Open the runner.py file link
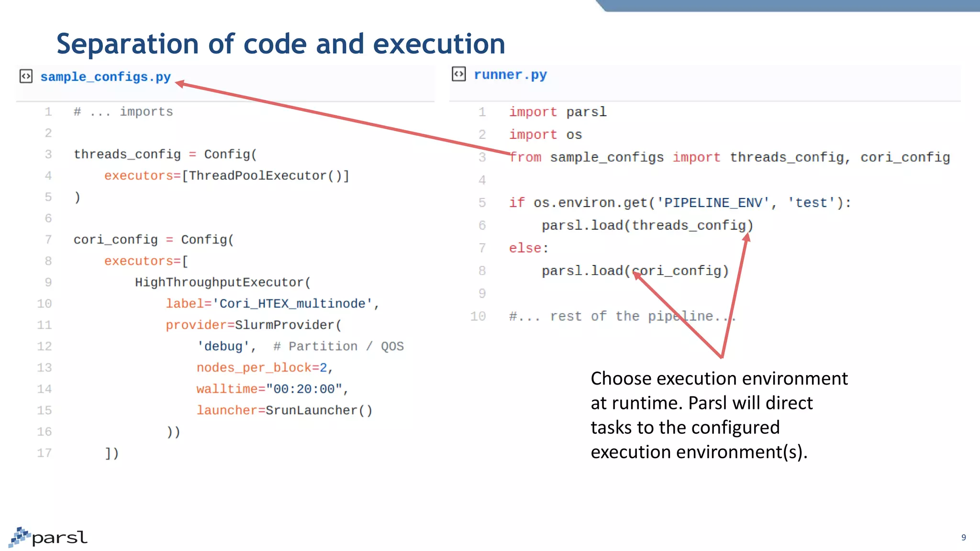This screenshot has width=980, height=551. click(510, 75)
